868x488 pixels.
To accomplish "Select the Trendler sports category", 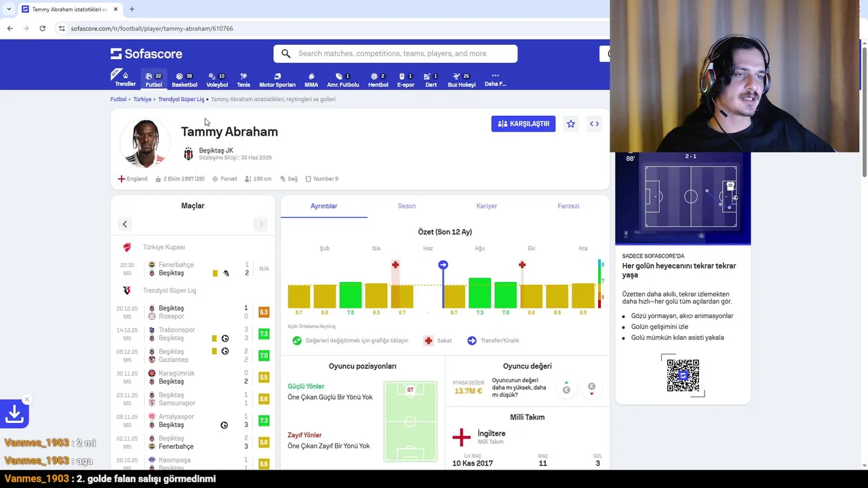I will (x=125, y=79).
